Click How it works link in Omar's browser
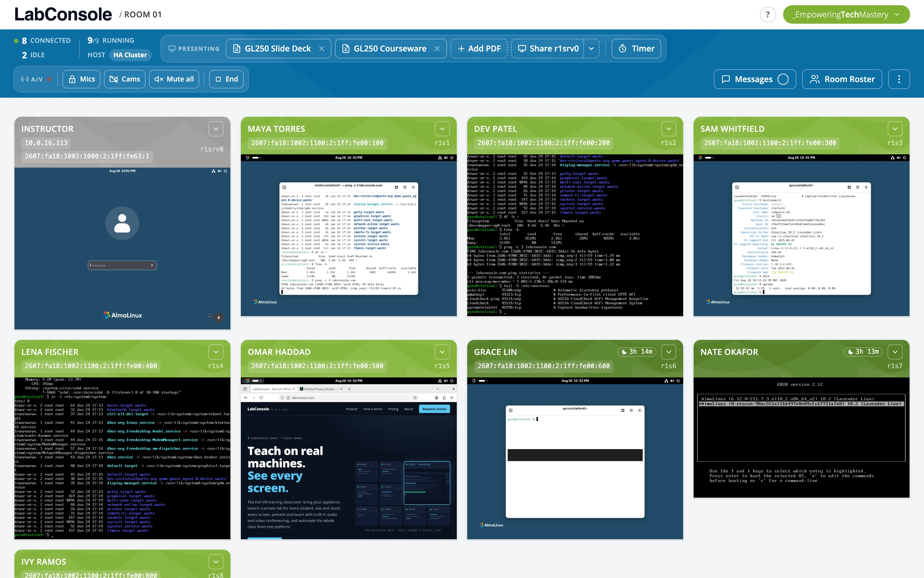 click(x=373, y=409)
